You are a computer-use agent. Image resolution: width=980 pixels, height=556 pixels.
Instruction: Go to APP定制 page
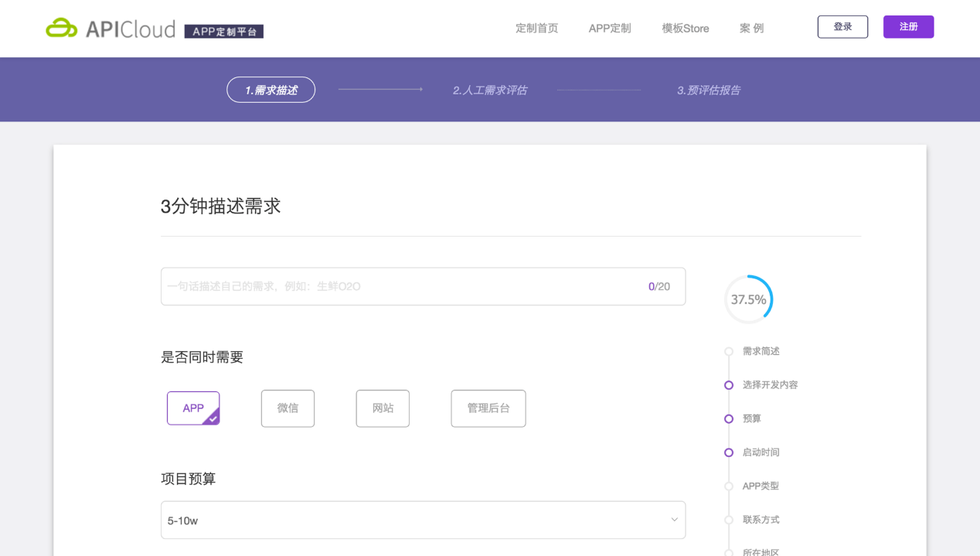[610, 28]
